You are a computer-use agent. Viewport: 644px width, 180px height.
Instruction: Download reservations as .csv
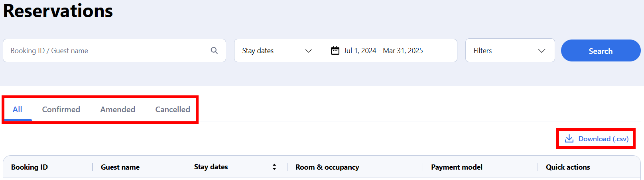click(x=597, y=138)
